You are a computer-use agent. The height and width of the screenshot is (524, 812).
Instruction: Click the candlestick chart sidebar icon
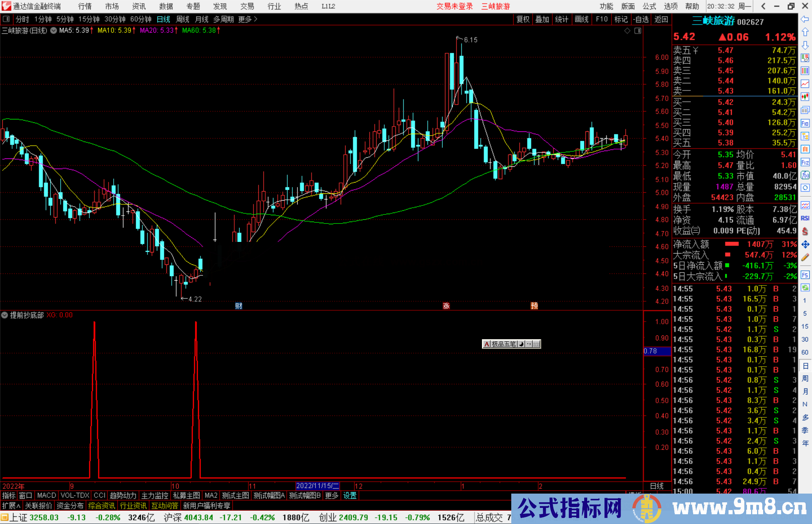[805, 97]
